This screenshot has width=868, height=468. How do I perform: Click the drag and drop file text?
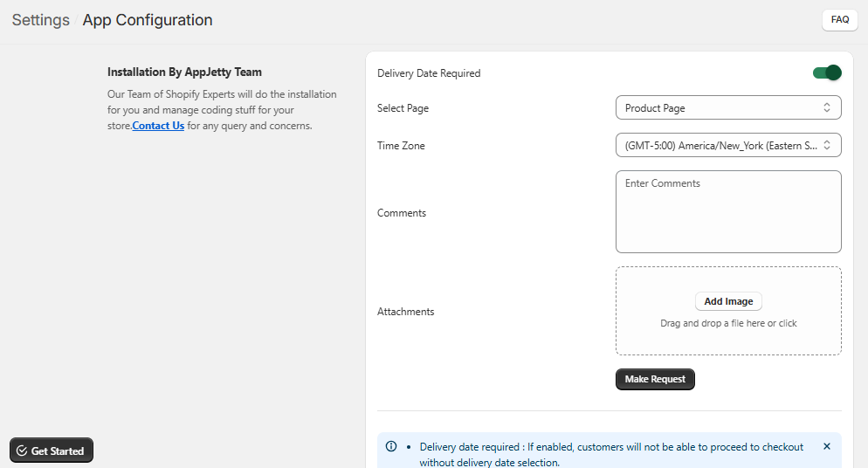click(727, 323)
